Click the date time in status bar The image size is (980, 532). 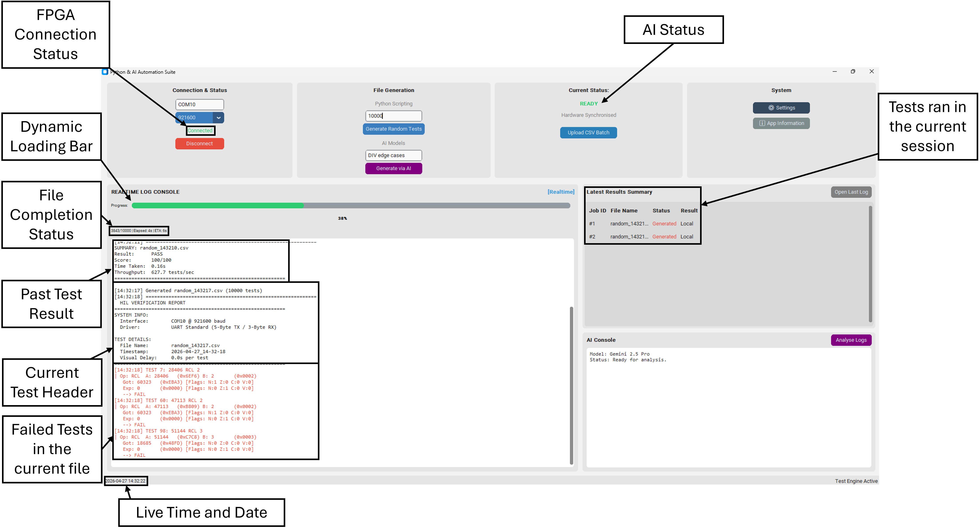[x=126, y=481]
